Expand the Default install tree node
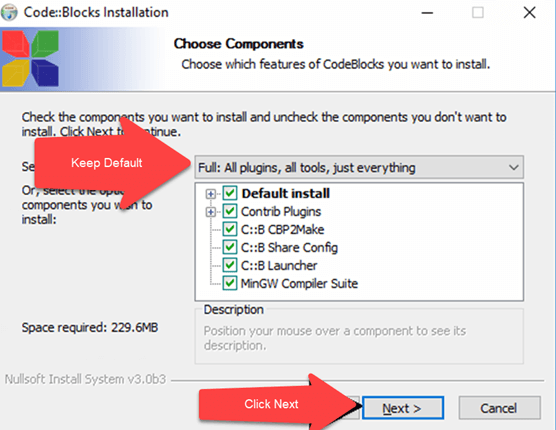The width and height of the screenshot is (556, 430). (x=211, y=194)
